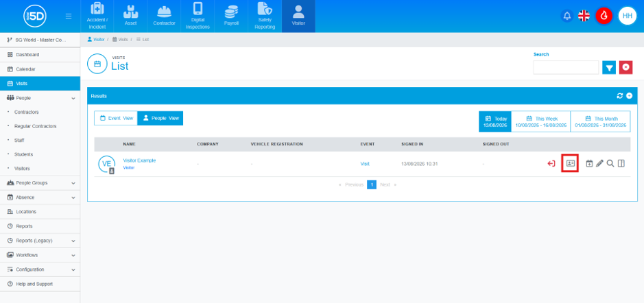644x303 pixels.
Task: Expand the People sidebar section
Action: click(40, 98)
